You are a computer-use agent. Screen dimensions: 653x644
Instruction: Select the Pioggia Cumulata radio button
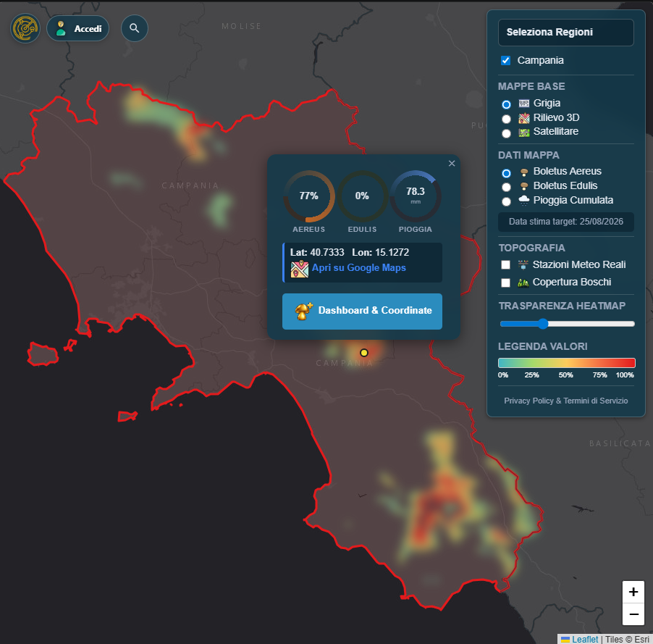[x=506, y=201]
